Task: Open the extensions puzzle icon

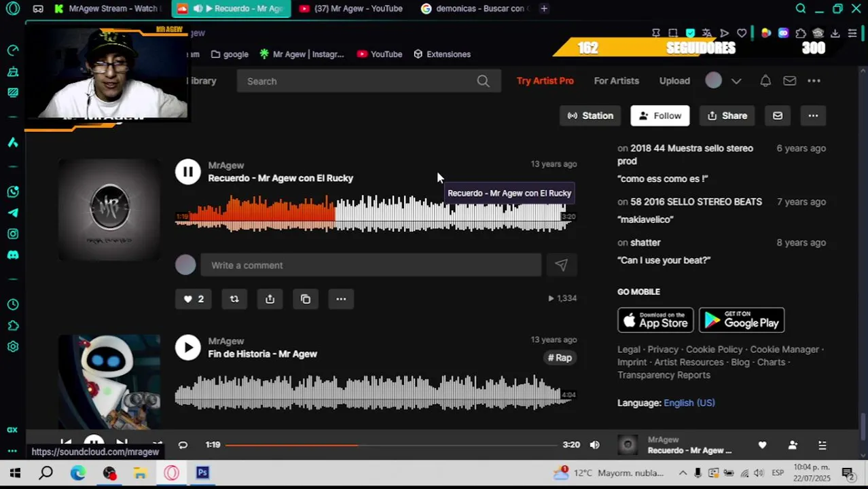Action: pos(801,33)
